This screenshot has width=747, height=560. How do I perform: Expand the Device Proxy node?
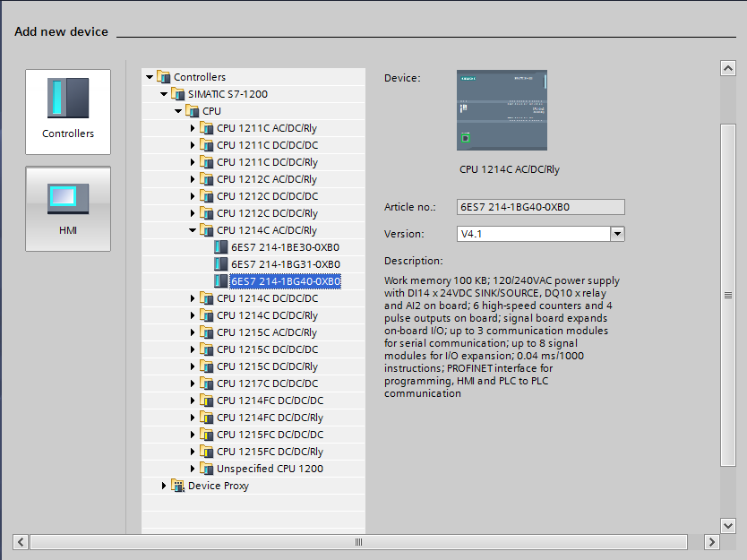(164, 486)
